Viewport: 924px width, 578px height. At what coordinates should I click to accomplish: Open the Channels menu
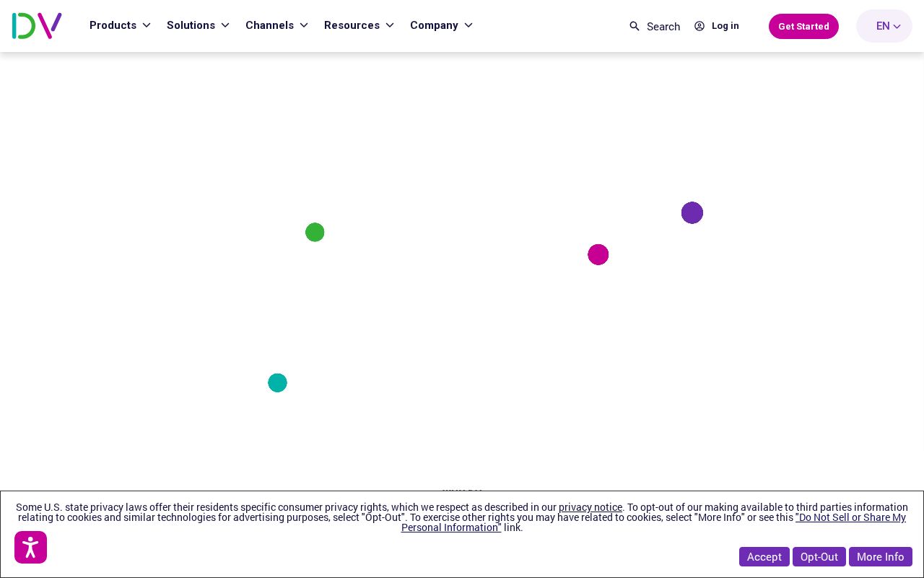pos(276,25)
